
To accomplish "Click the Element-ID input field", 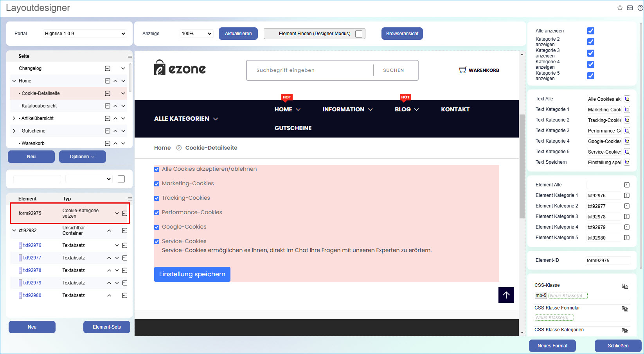I will click(x=608, y=261).
